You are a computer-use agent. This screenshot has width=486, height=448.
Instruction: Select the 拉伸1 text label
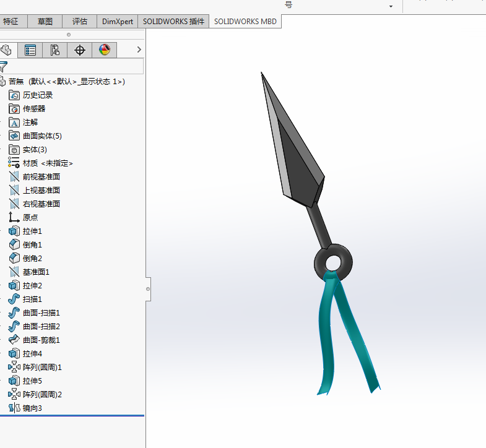(32, 231)
